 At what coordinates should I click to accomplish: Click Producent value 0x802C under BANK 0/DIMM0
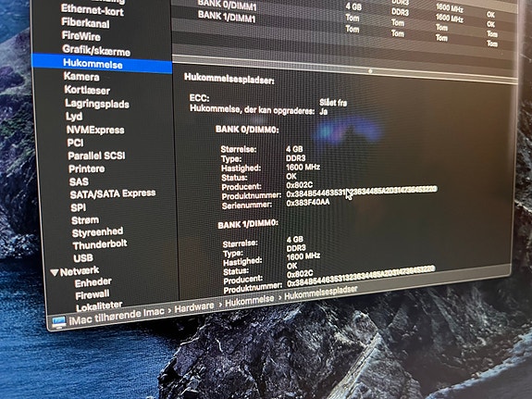click(299, 185)
